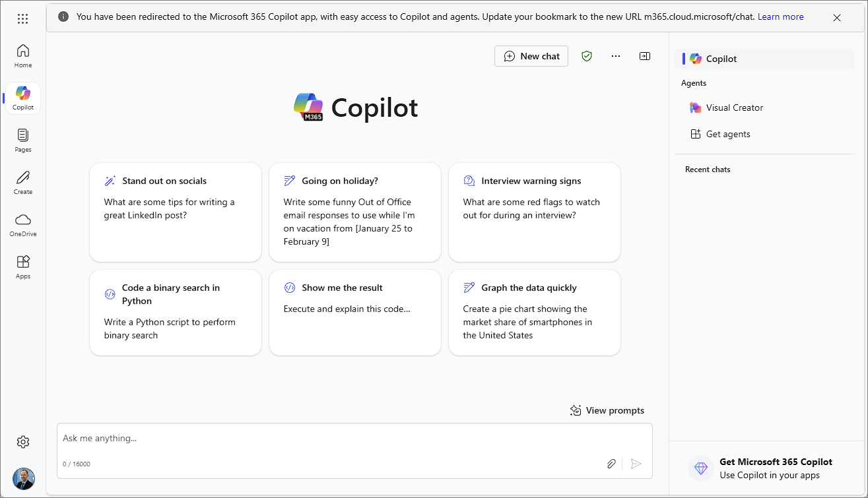Open OneDrive from the sidebar

coord(22,224)
